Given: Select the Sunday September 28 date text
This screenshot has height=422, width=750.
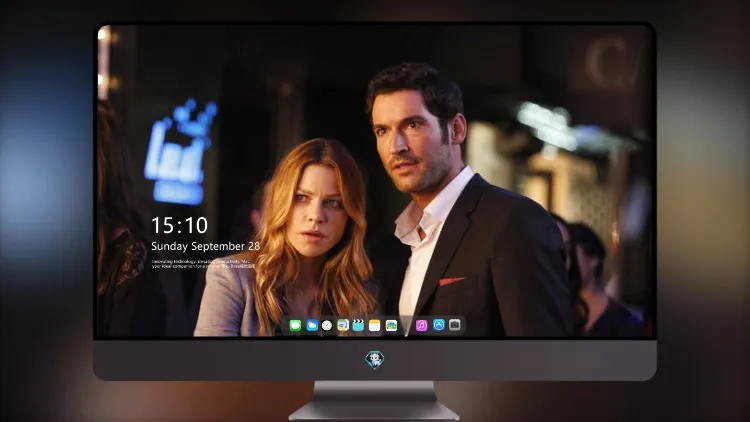Looking at the screenshot, I should coord(206,246).
